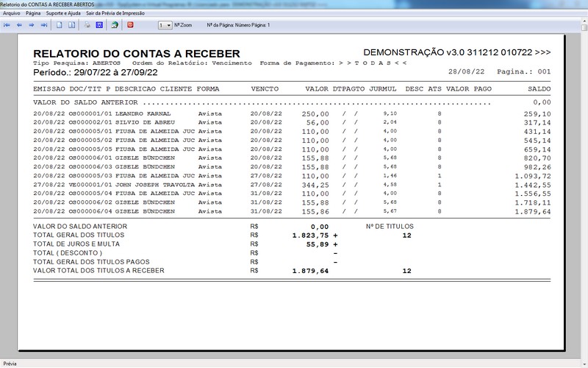Go to the previous page arrow
588x368 pixels.
coord(19,25)
